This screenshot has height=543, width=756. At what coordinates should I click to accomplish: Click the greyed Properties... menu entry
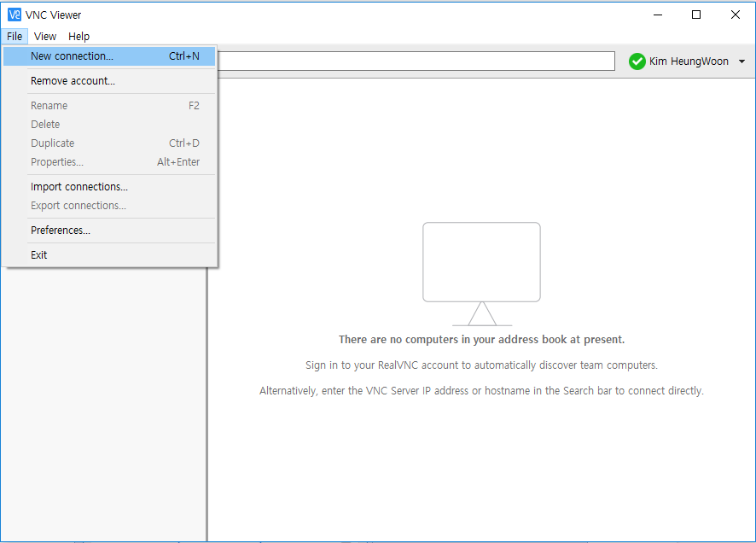(x=109, y=162)
